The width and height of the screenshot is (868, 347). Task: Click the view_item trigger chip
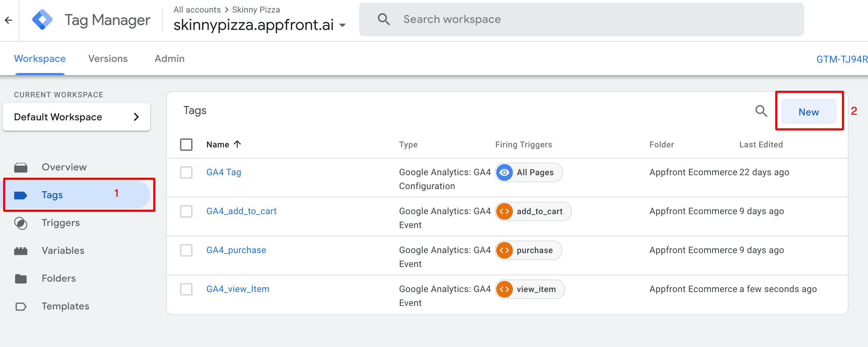[530, 289]
